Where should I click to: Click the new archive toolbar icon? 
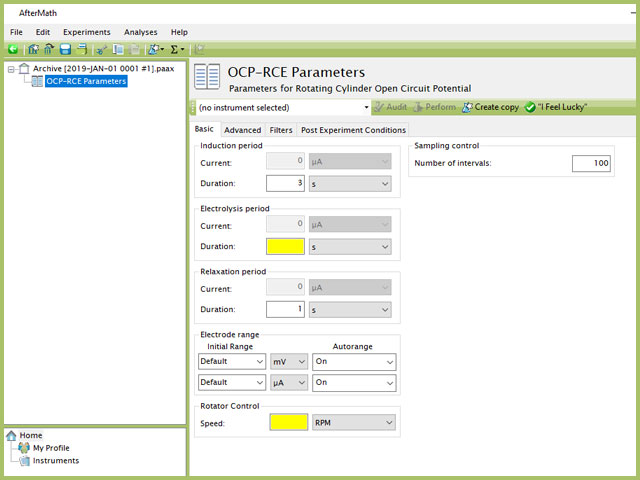[x=33, y=49]
